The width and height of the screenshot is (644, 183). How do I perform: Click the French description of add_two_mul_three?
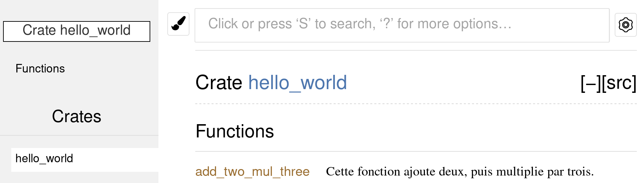pyautogui.click(x=460, y=171)
